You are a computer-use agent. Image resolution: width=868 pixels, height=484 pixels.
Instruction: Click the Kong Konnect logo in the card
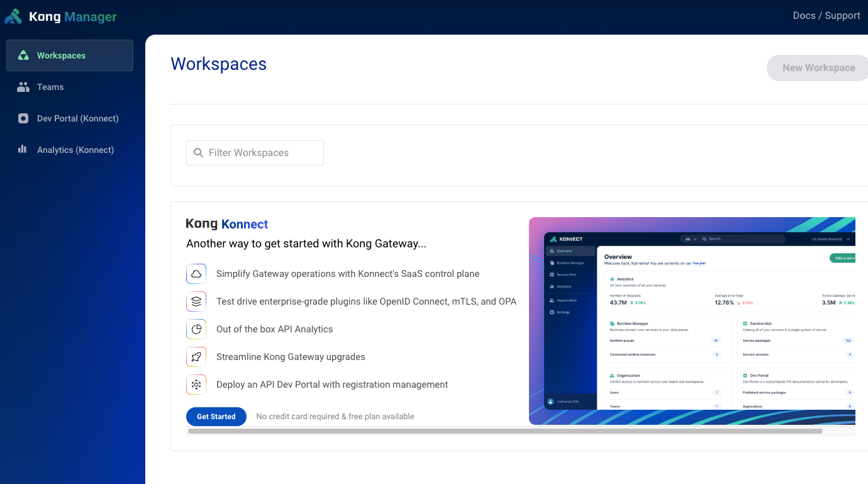pyautogui.click(x=227, y=224)
